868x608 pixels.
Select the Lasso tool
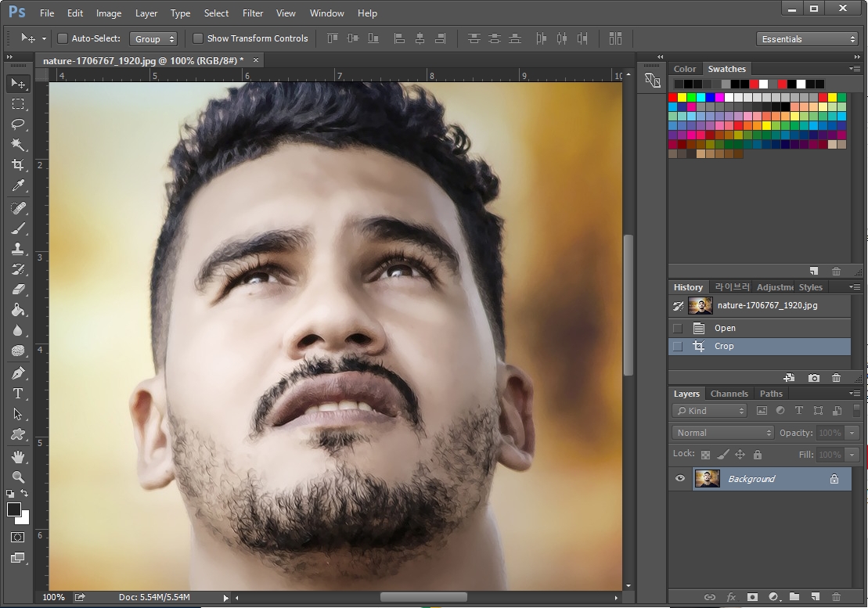(17, 124)
